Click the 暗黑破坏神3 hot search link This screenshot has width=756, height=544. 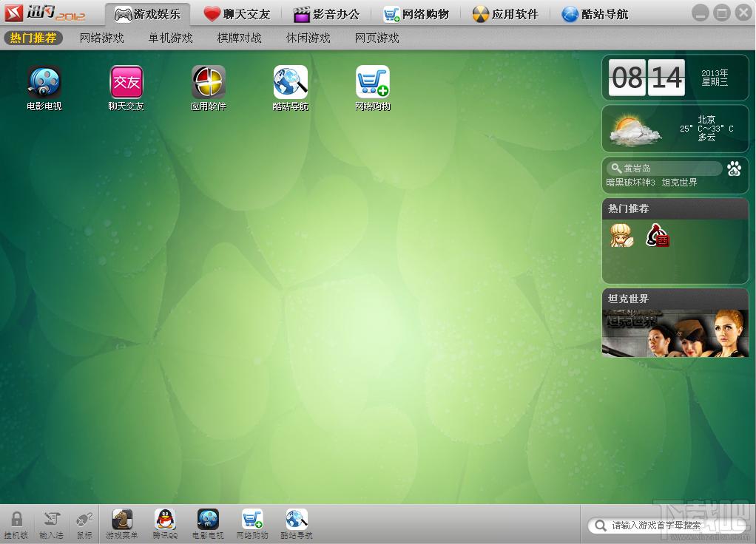pos(630,183)
